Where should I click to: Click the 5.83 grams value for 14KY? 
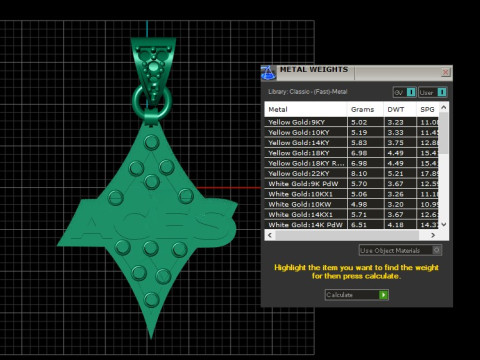click(359, 143)
